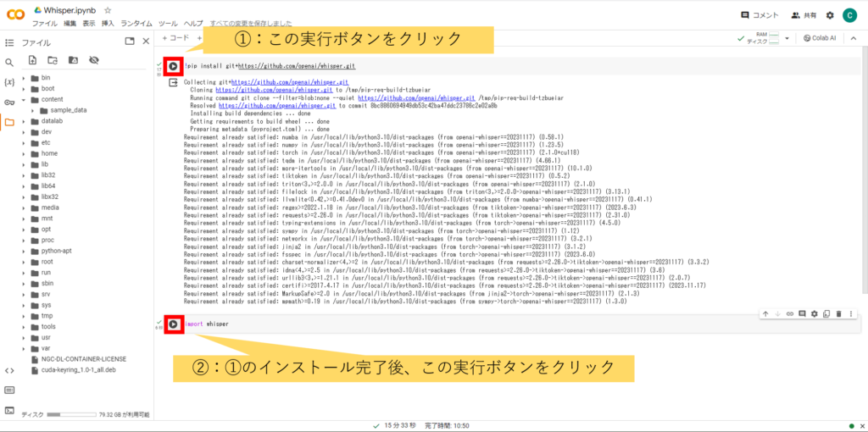Open the ファイル menu
The width and height of the screenshot is (868, 432).
coord(45,24)
